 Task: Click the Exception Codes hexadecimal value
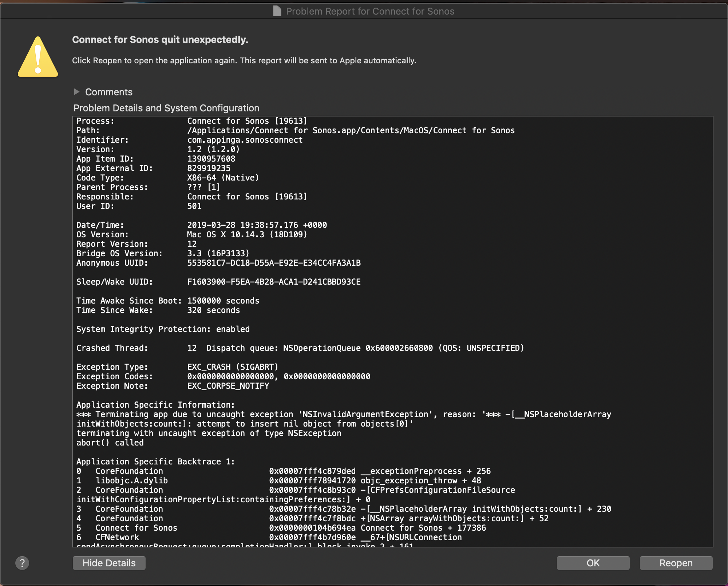279,376
